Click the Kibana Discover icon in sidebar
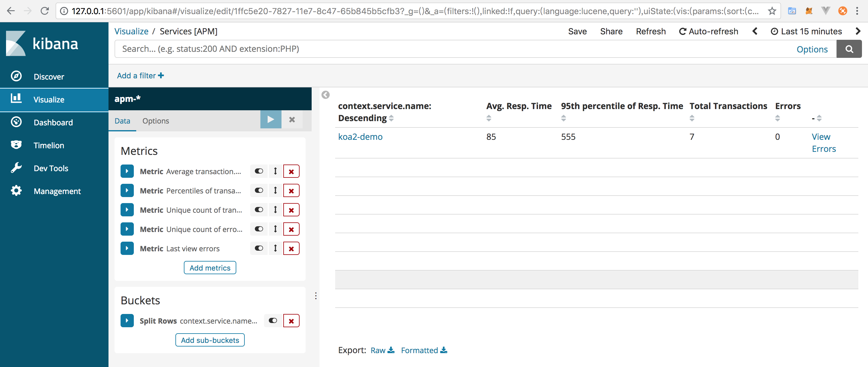 click(x=15, y=77)
